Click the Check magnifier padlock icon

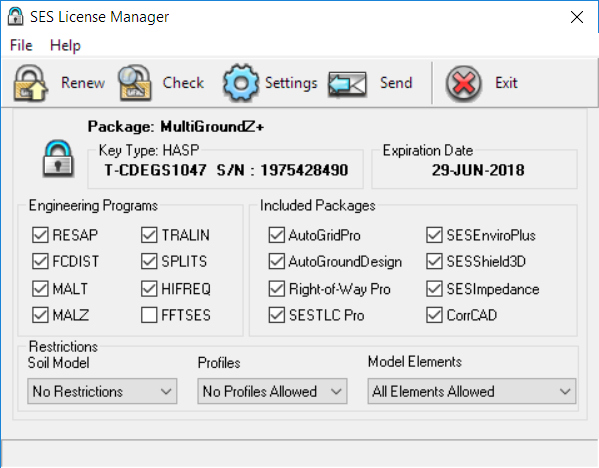(135, 83)
